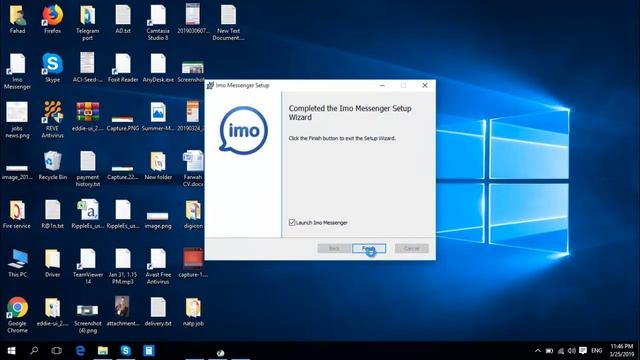Screen dimensions: 640x360
Task: Uncheck Launch Imo Messenger checkbox
Action: 292,222
